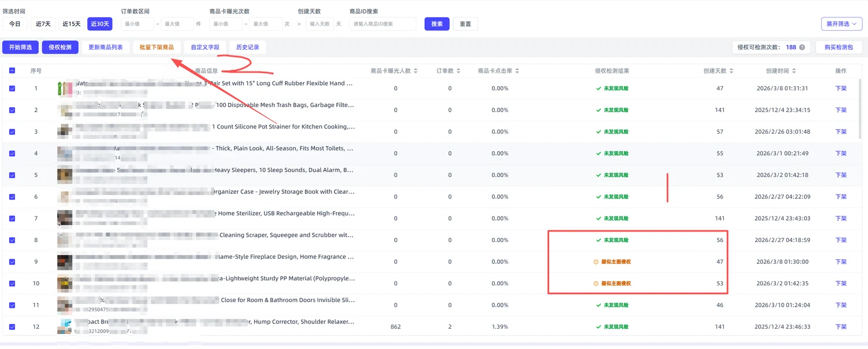Switch time filter to 近7天
Screen dimensions: 868x349
[43, 24]
